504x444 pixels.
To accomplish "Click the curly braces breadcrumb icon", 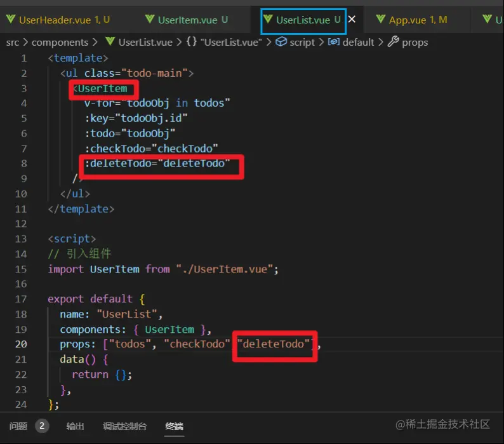I will [x=192, y=41].
